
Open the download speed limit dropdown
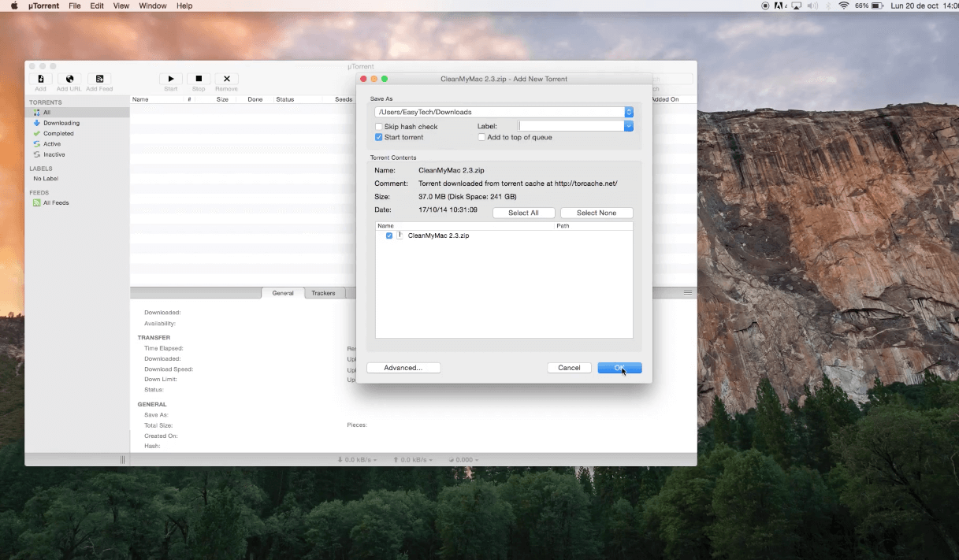[x=357, y=459]
